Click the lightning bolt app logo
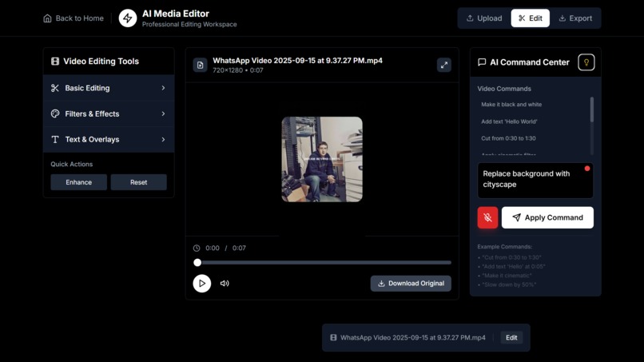 pos(128,18)
